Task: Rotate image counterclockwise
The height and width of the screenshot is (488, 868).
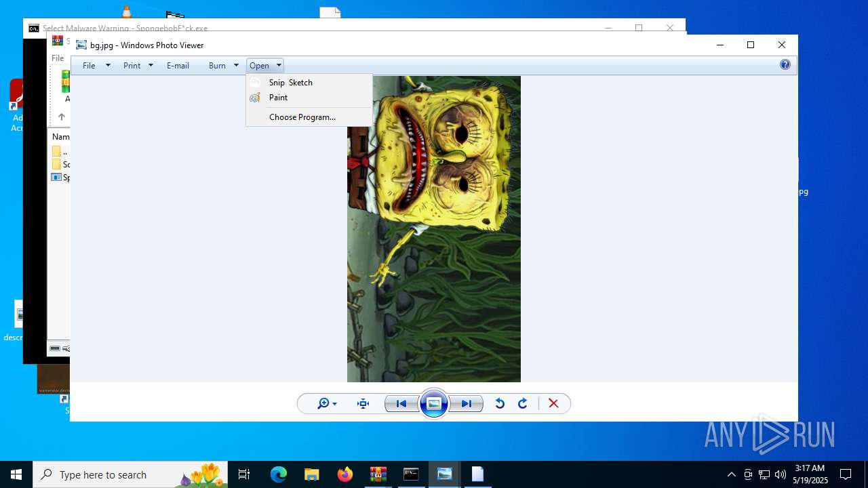Action: pyautogui.click(x=500, y=404)
